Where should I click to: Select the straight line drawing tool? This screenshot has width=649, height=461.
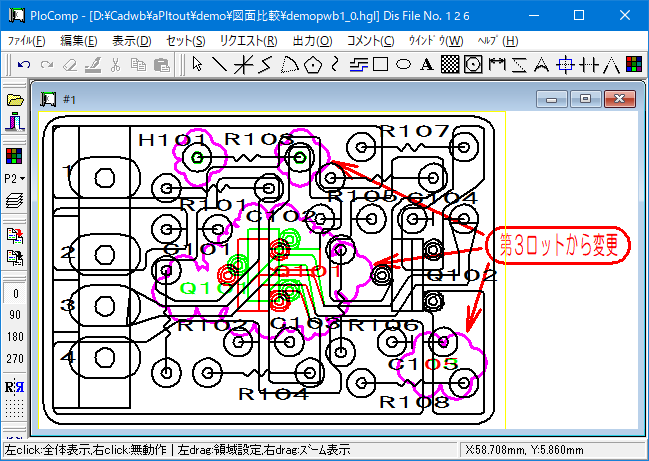219,65
